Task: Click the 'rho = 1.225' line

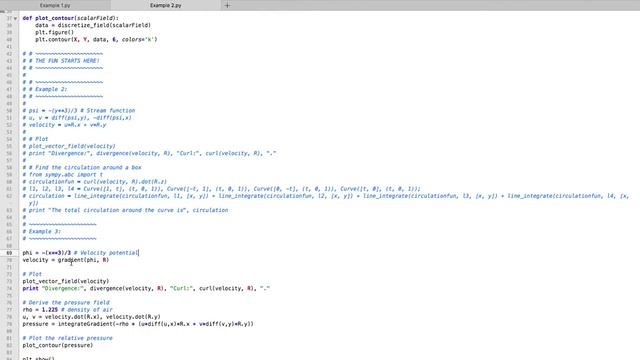Action: tap(67, 310)
